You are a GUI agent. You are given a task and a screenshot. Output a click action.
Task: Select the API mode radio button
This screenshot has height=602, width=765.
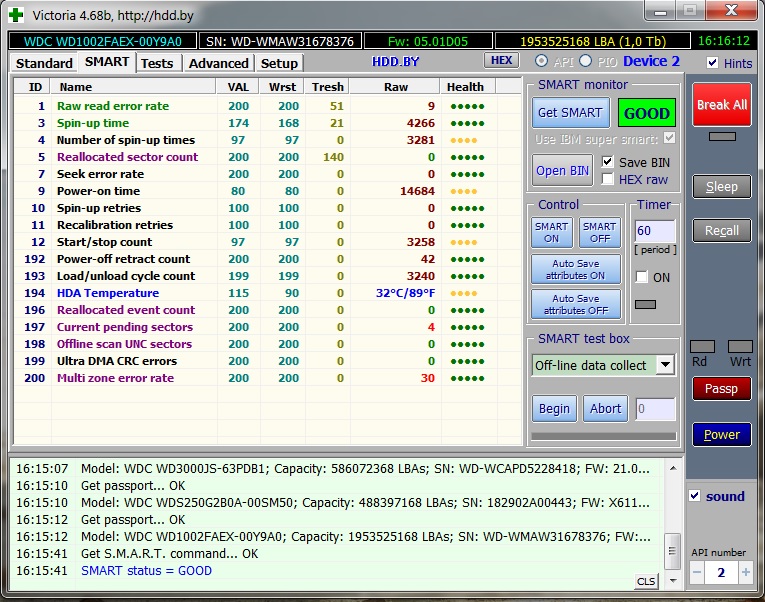pos(541,61)
